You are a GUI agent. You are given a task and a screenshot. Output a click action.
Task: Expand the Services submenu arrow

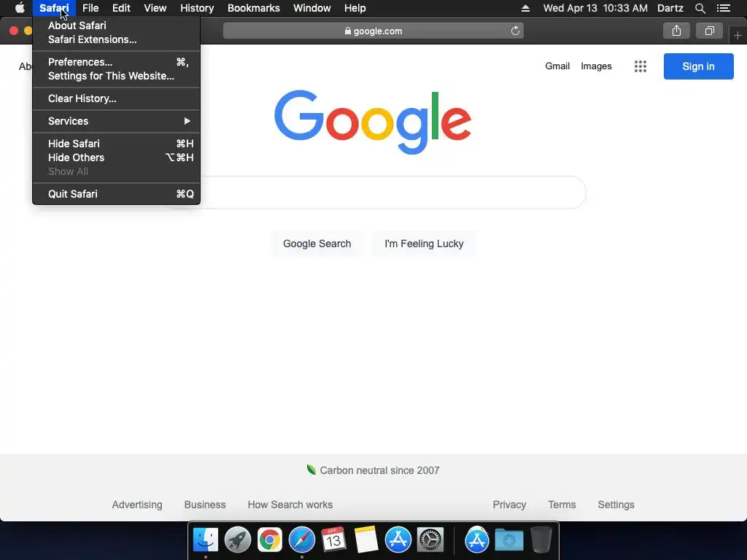[x=187, y=122]
